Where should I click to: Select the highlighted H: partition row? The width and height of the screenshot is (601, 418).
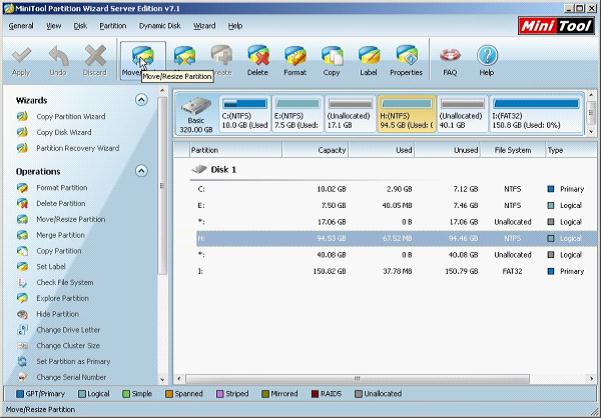[396, 238]
